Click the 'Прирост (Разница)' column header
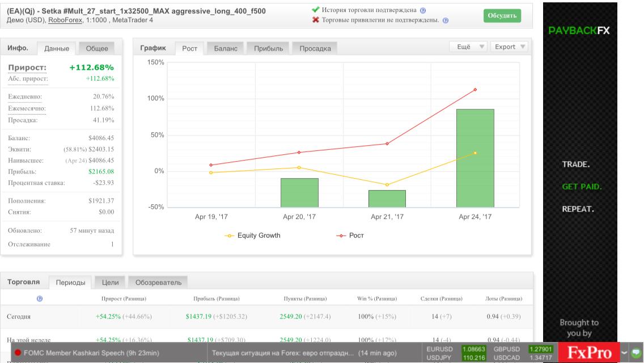The width and height of the screenshot is (644, 363). [124, 298]
